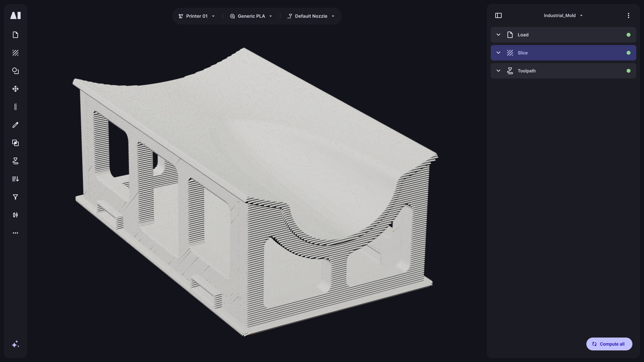Expand the Default Nozzle dropdown
Viewport: 644px width, 362px height.
pyautogui.click(x=311, y=16)
